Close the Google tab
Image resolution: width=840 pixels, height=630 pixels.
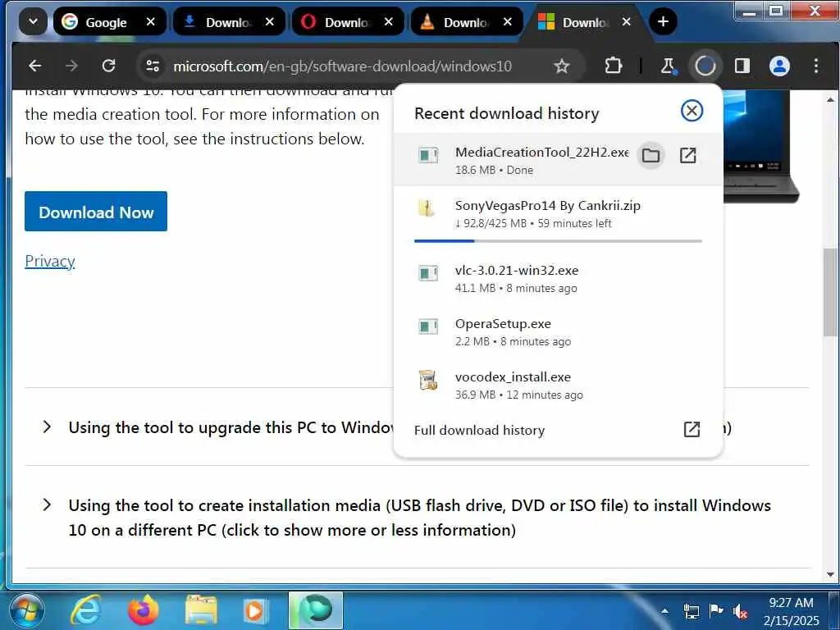click(151, 22)
